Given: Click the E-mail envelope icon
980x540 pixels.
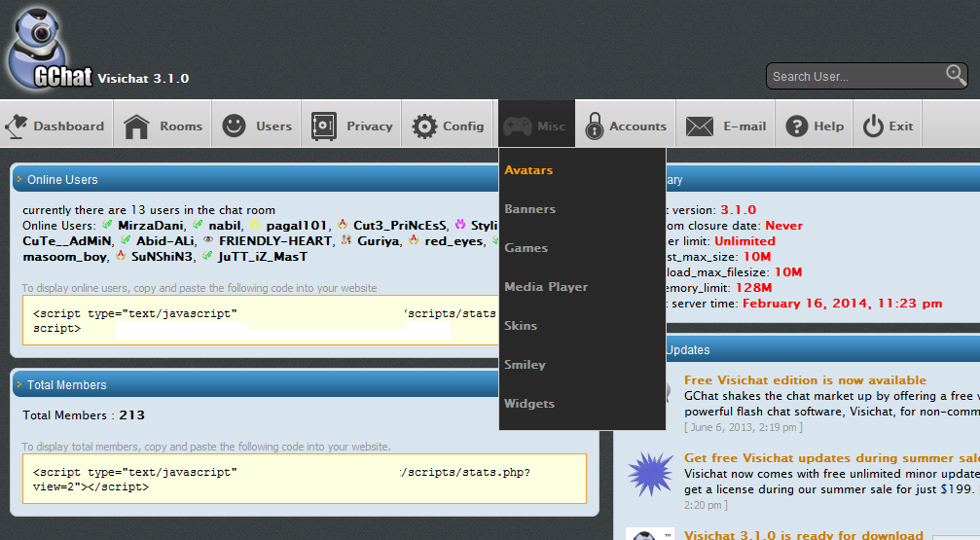Looking at the screenshot, I should (x=700, y=126).
